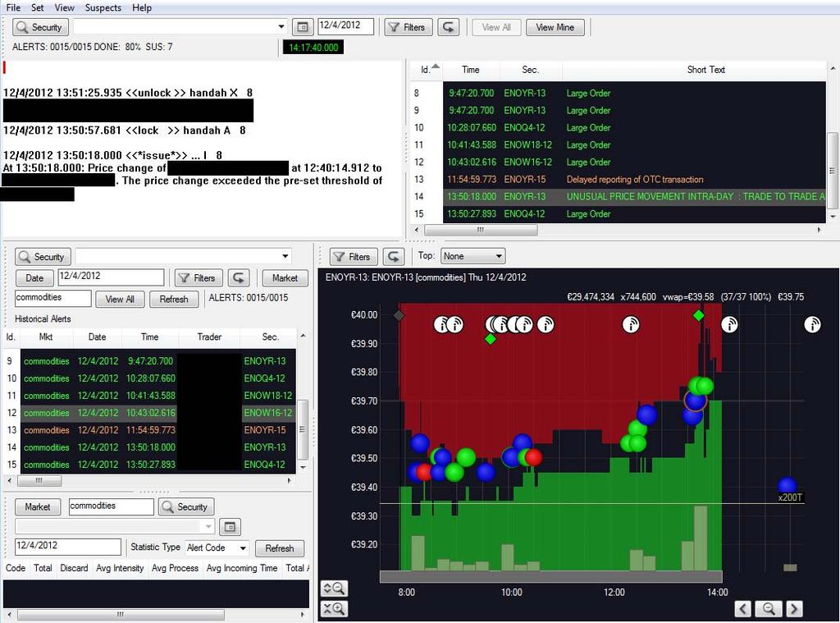Click the Filters button above the chart
The image size is (840, 623).
click(354, 256)
